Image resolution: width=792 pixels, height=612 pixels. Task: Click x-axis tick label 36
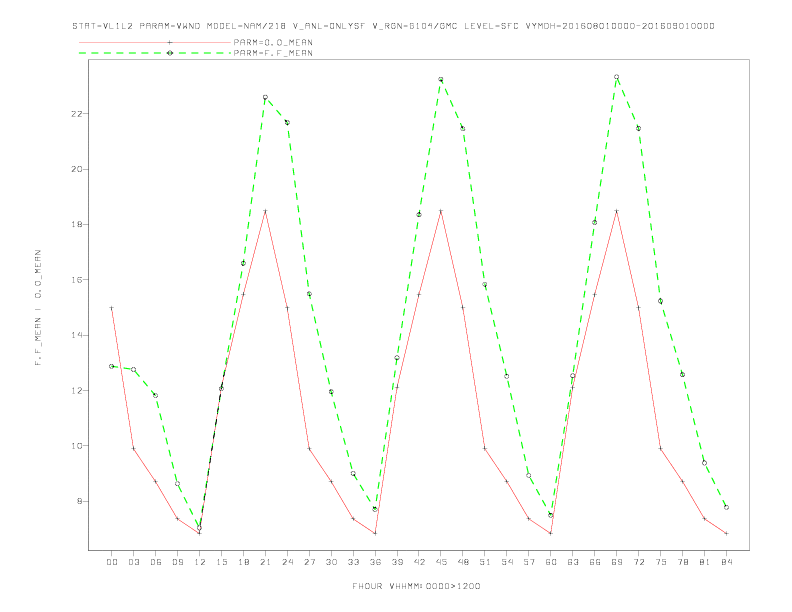375,562
